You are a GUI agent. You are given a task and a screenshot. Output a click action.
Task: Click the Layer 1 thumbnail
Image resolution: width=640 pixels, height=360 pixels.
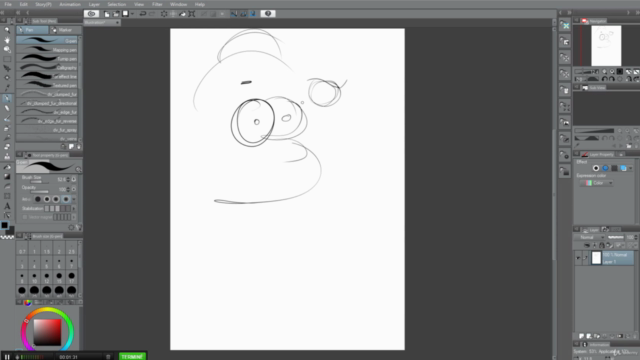(x=596, y=258)
